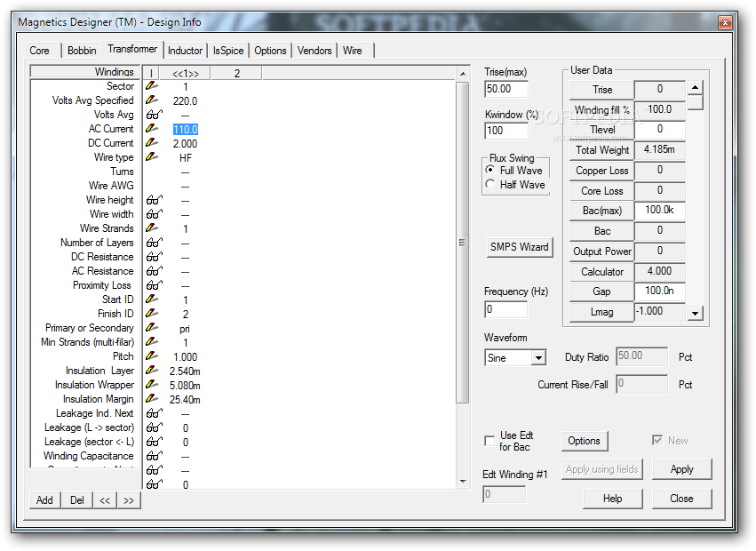Launch the SMPS Wizard
The image size is (756, 551).
tap(520, 247)
